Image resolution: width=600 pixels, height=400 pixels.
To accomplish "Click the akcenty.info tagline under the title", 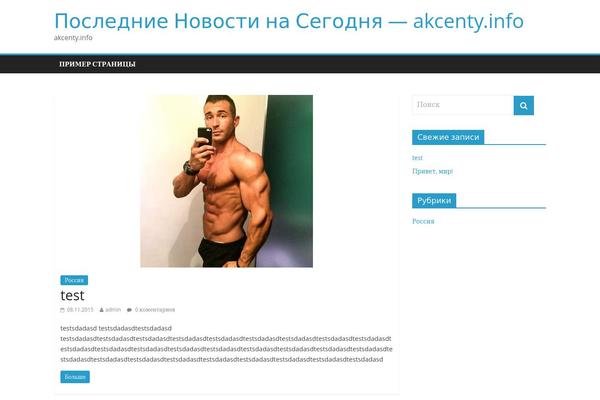I will [73, 38].
